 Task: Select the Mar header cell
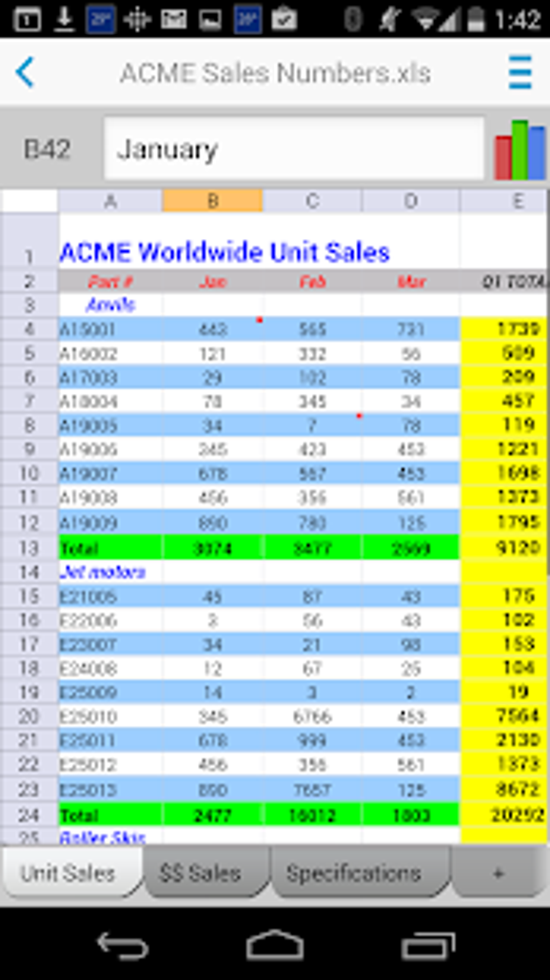pyautogui.click(x=411, y=282)
